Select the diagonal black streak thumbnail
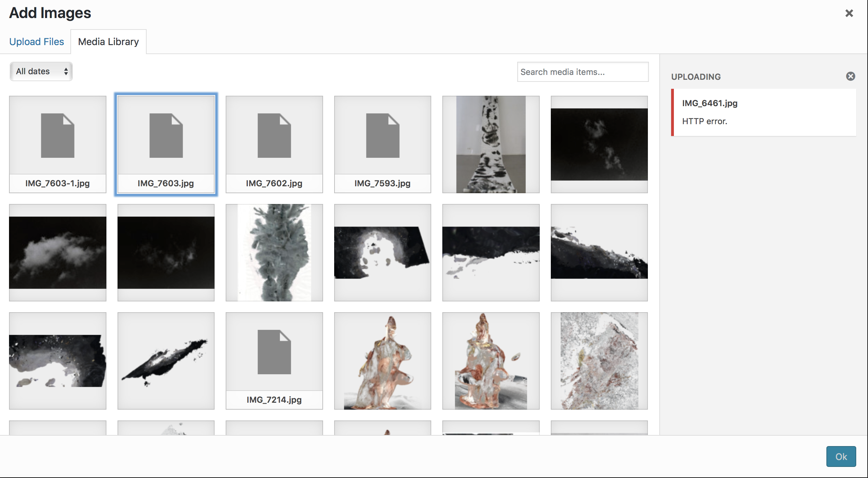The image size is (868, 478). [166, 361]
